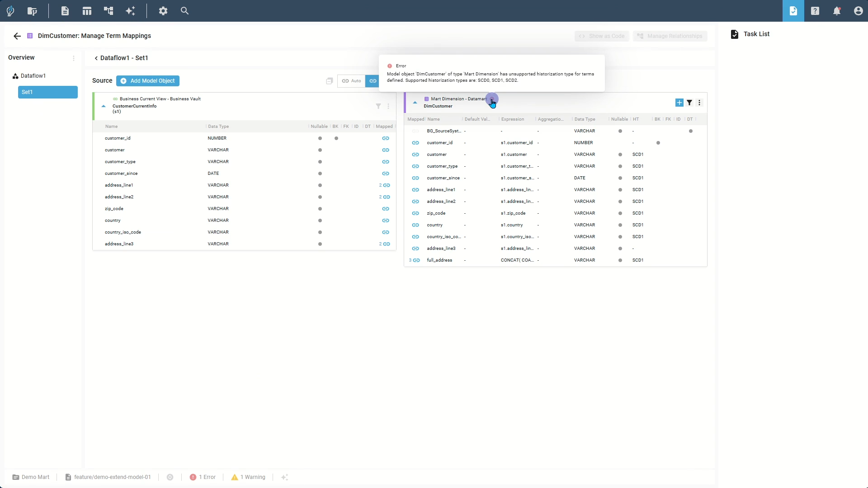Click the Demo Mart project label
This screenshot has width=868, height=488.
pyautogui.click(x=31, y=477)
